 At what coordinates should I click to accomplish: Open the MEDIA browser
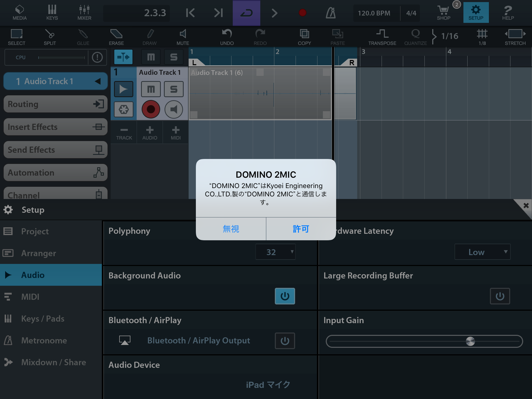pyautogui.click(x=20, y=12)
